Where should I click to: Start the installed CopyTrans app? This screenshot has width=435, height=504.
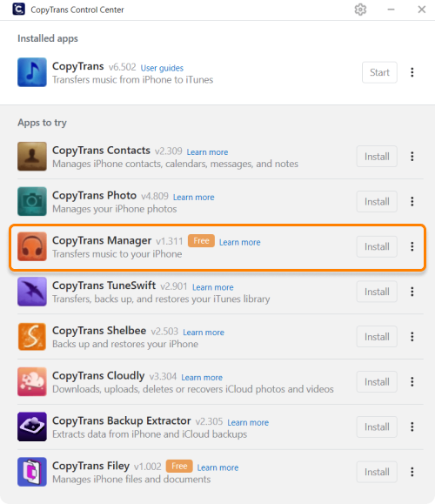(x=379, y=72)
